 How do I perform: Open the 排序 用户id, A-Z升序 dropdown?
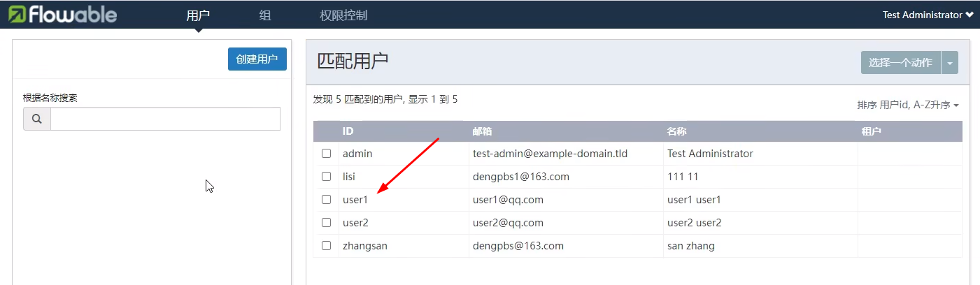click(908, 105)
